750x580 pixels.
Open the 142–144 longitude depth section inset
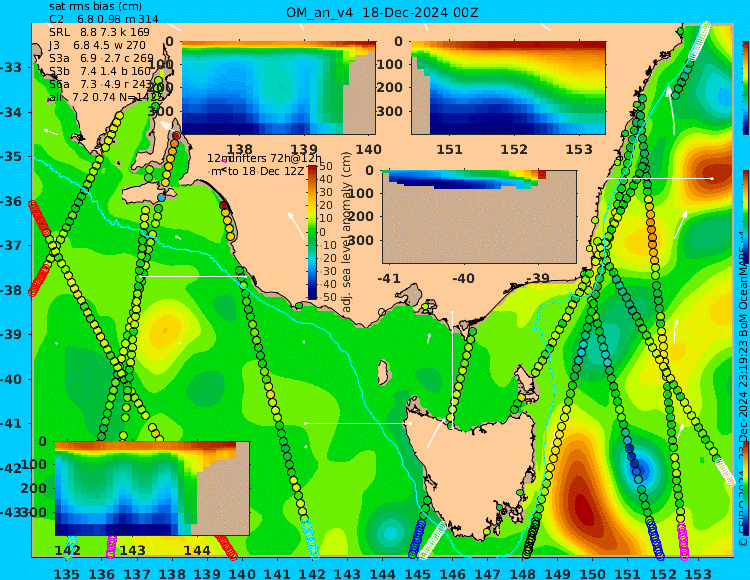pyautogui.click(x=152, y=488)
